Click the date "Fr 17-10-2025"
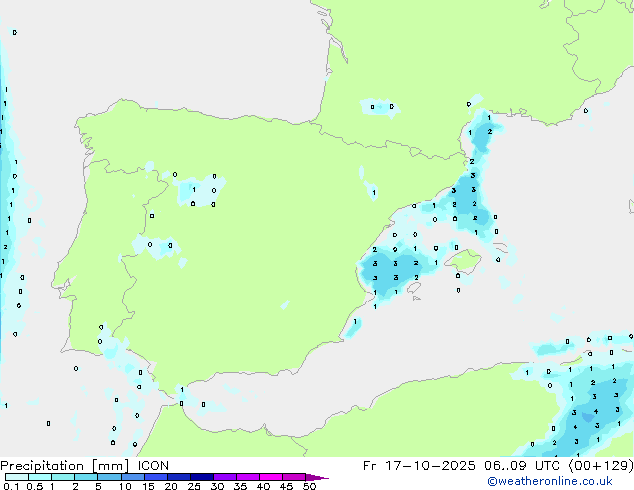 click(x=419, y=466)
